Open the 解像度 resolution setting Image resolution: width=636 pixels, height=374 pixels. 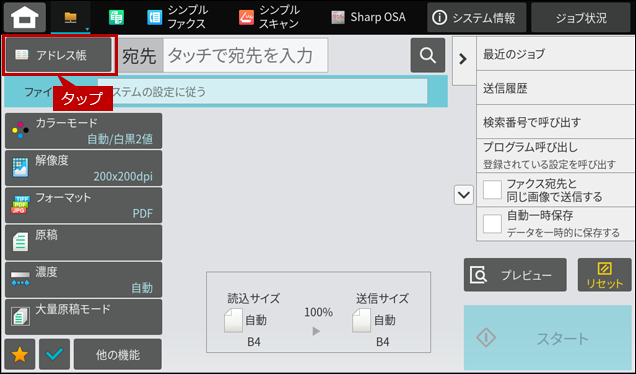84,168
